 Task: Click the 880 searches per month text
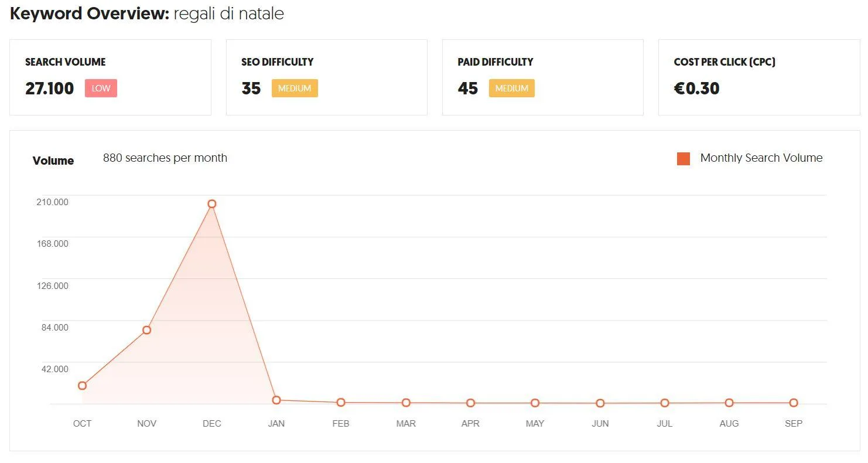pyautogui.click(x=165, y=158)
